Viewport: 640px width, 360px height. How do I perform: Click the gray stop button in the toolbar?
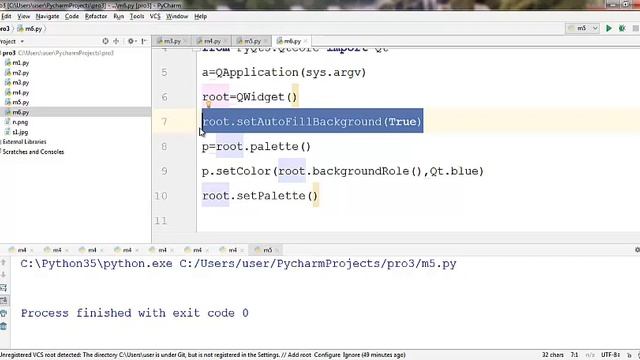[636, 28]
